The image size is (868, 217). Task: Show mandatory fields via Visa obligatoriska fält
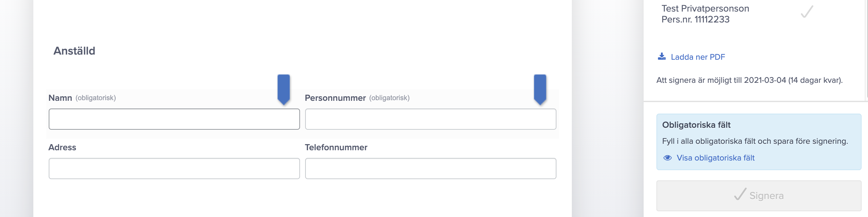coord(715,158)
